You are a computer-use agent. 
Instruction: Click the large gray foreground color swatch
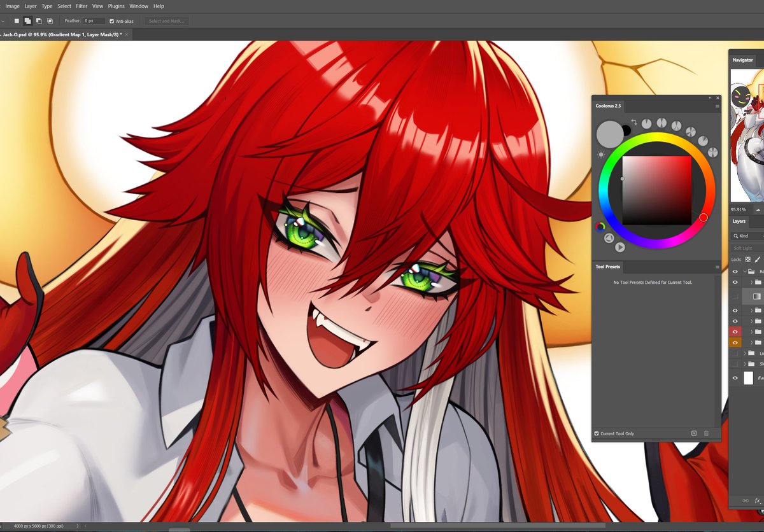coord(609,134)
